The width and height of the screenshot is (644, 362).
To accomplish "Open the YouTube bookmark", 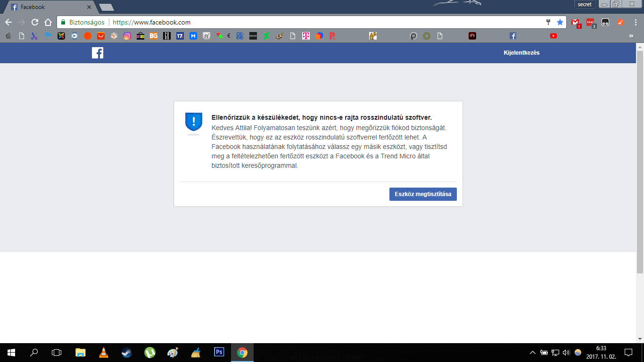I will point(553,36).
